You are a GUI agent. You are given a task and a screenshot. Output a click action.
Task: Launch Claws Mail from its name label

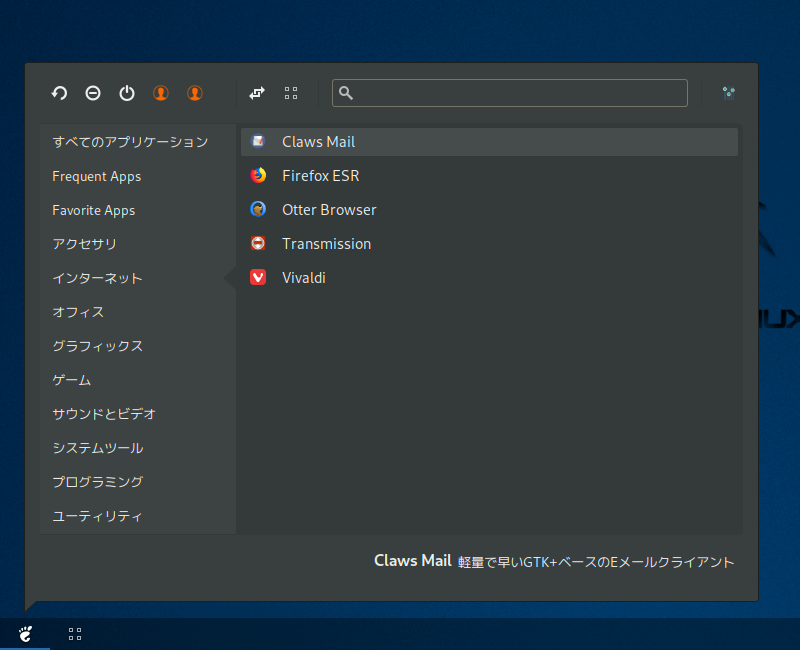(x=318, y=142)
